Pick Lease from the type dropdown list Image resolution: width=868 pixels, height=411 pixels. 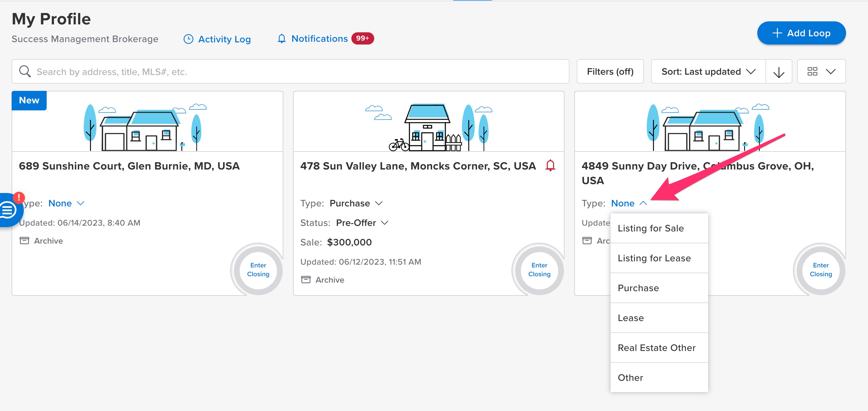point(630,318)
